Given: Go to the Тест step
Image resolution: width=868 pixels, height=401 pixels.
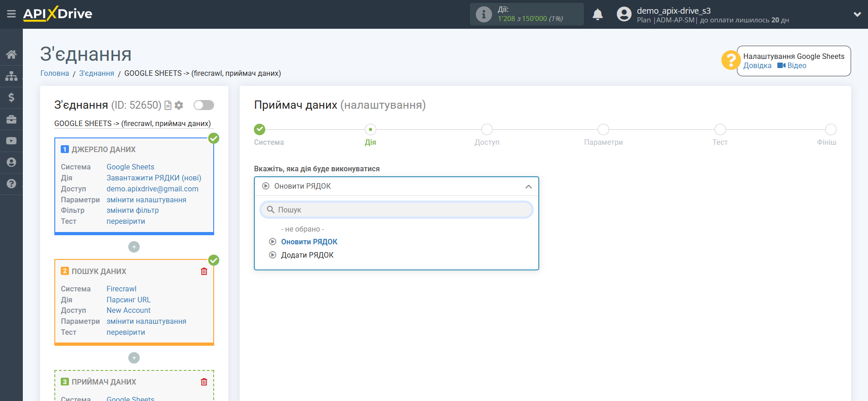Looking at the screenshot, I should [x=720, y=130].
